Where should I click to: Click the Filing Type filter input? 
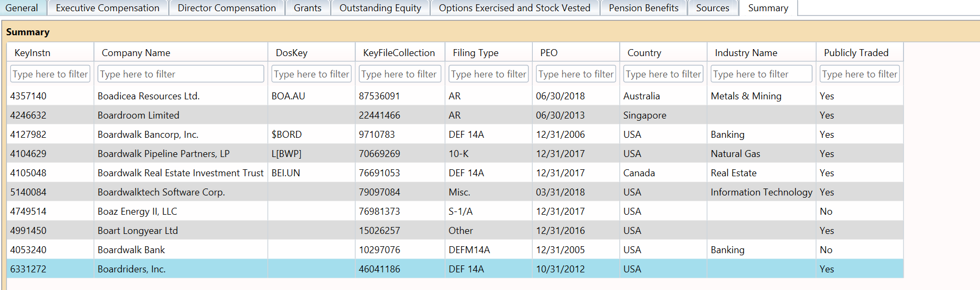tap(488, 74)
